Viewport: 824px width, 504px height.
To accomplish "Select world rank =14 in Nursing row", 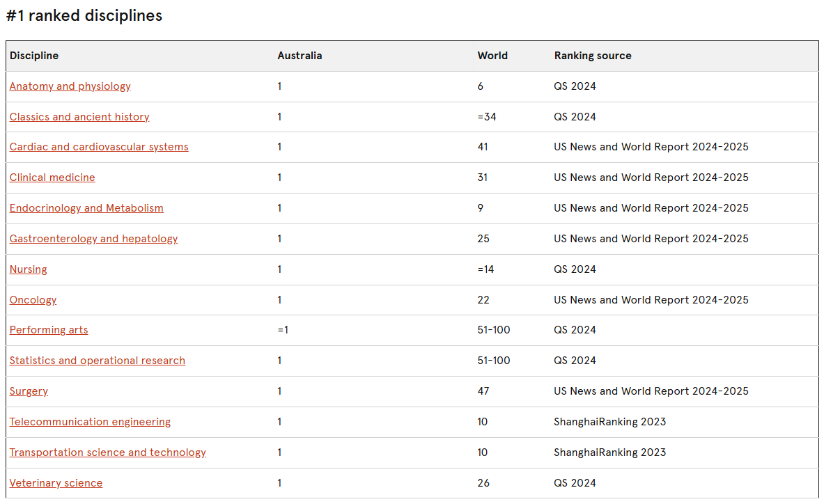I will point(485,269).
